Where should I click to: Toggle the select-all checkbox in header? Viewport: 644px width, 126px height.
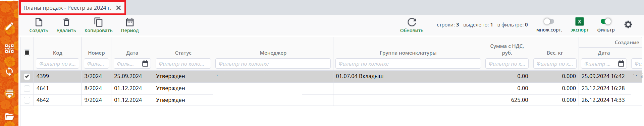[27, 53]
